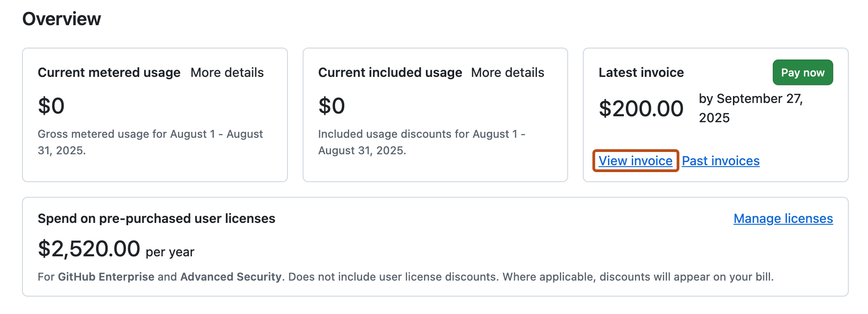Open the View invoice link

635,161
